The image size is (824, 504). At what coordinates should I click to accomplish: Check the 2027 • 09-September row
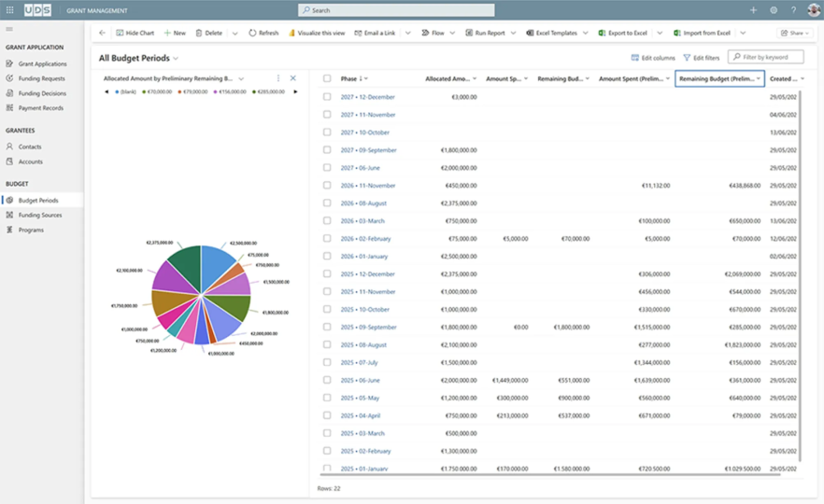click(327, 149)
